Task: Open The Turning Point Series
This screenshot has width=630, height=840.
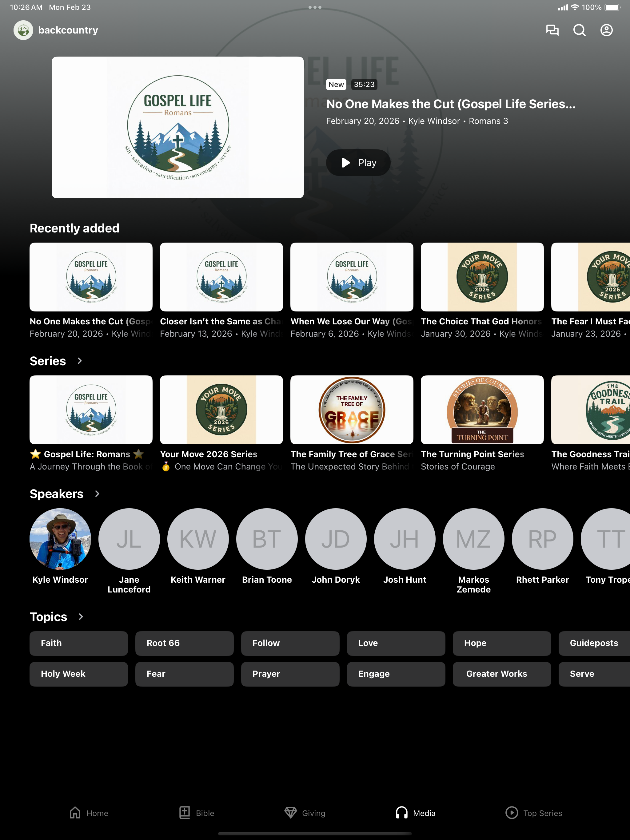Action: [x=482, y=423]
